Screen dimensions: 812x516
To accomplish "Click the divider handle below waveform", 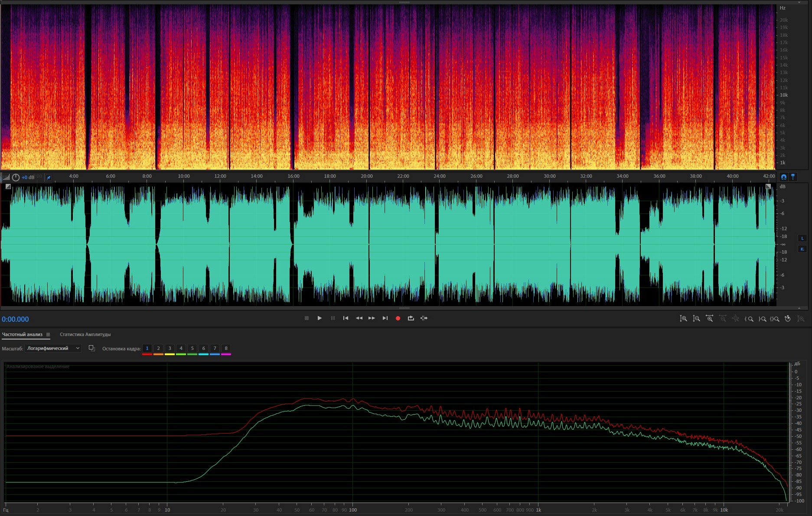I will 404,308.
